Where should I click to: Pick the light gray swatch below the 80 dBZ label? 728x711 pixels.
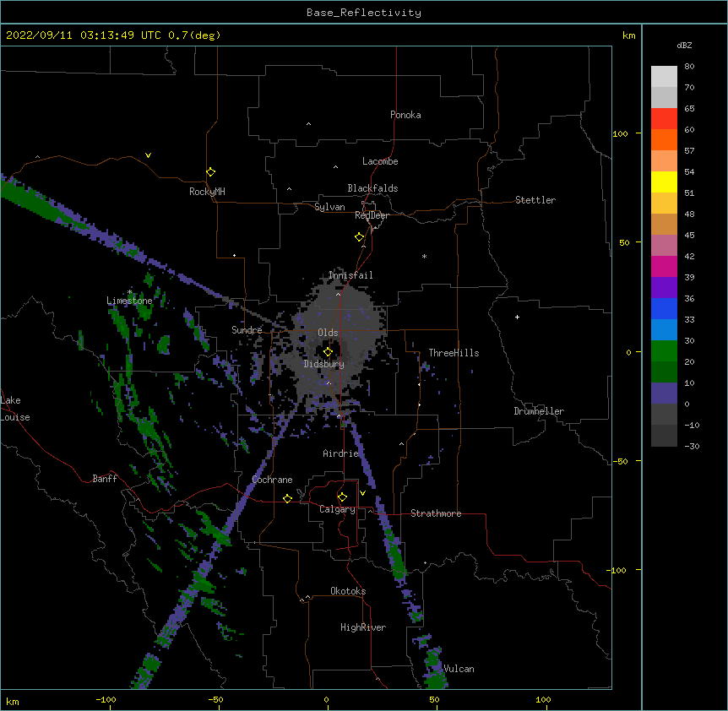[664, 77]
